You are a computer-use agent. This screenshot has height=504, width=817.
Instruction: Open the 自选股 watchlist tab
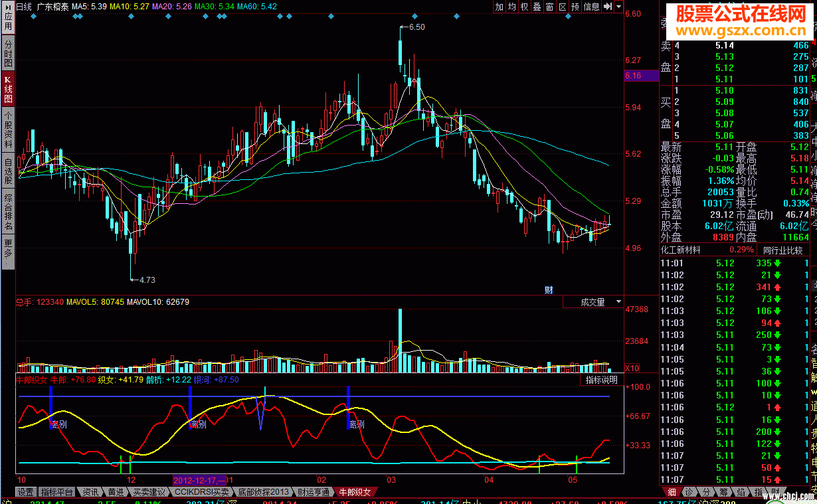pos(7,171)
